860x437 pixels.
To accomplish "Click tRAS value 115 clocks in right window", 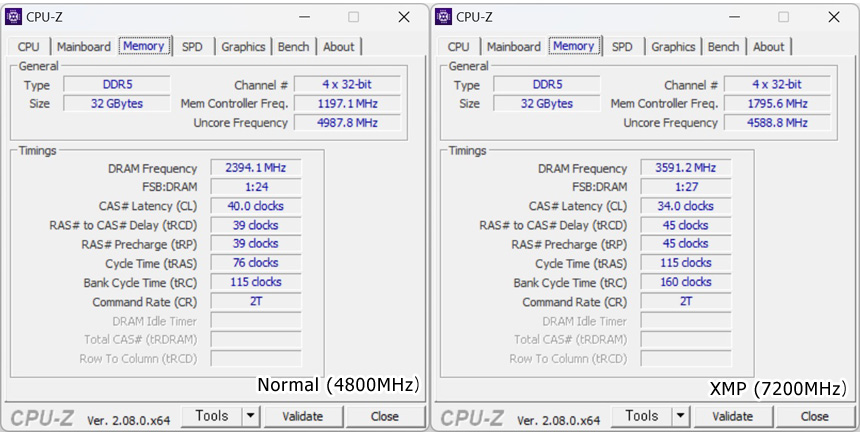I will [686, 263].
